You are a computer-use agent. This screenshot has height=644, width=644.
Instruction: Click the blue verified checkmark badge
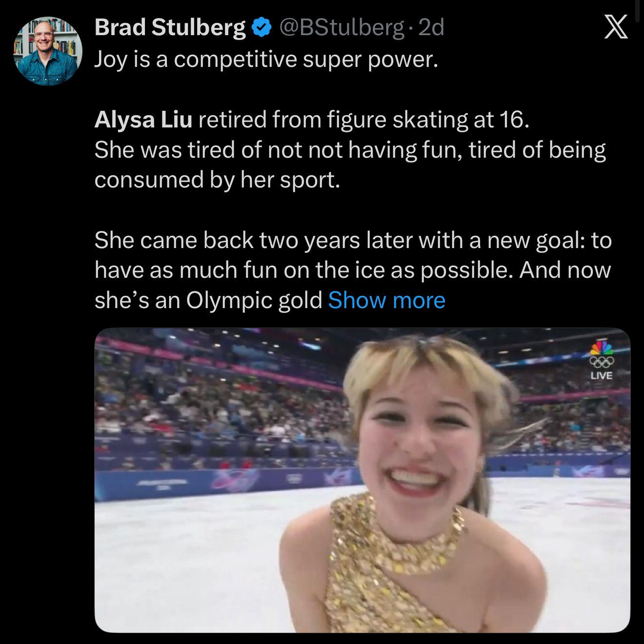[x=261, y=27]
